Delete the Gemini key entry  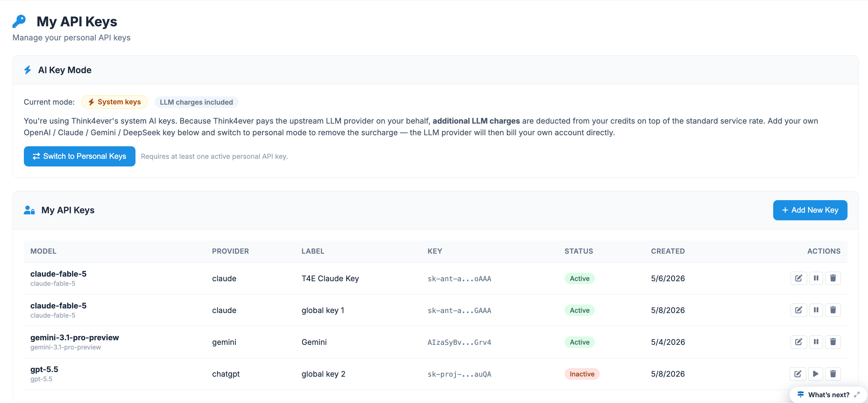[833, 342]
